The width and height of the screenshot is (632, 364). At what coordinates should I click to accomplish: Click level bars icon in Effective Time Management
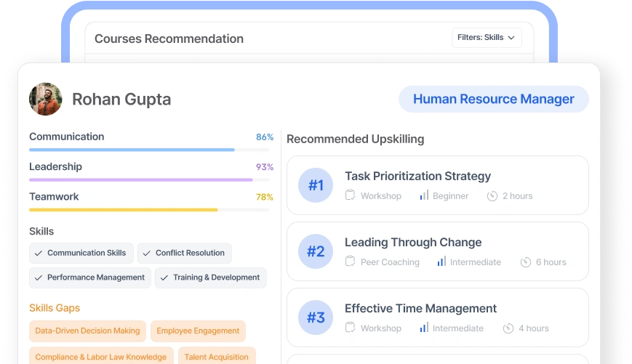pyautogui.click(x=424, y=328)
